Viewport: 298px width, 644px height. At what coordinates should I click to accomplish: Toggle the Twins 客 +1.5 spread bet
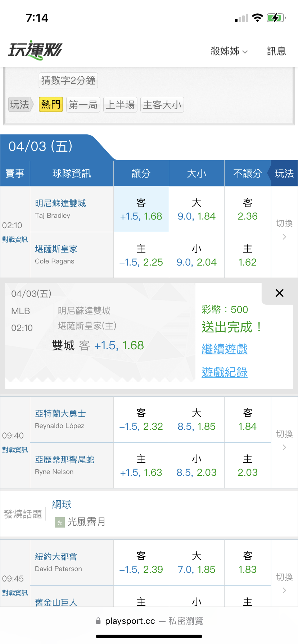click(141, 209)
